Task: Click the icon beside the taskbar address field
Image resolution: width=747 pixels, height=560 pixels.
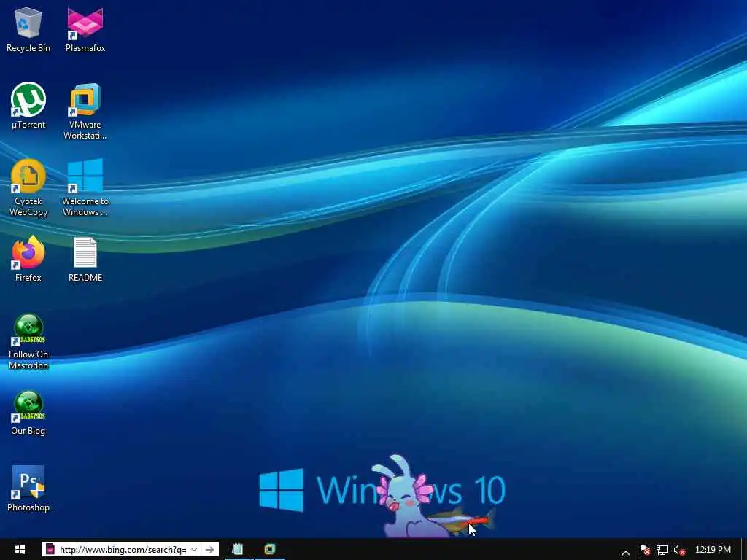Action: [50, 550]
